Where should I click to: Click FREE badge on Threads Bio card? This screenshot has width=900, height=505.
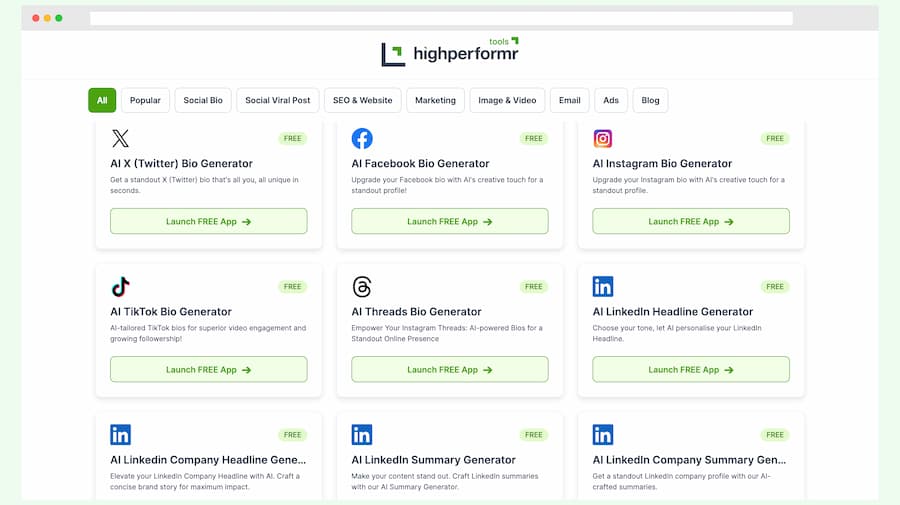pos(534,286)
